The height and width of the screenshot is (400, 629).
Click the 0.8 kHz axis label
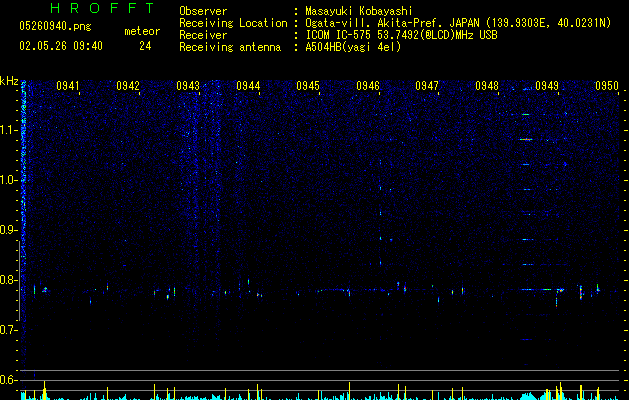point(9,280)
